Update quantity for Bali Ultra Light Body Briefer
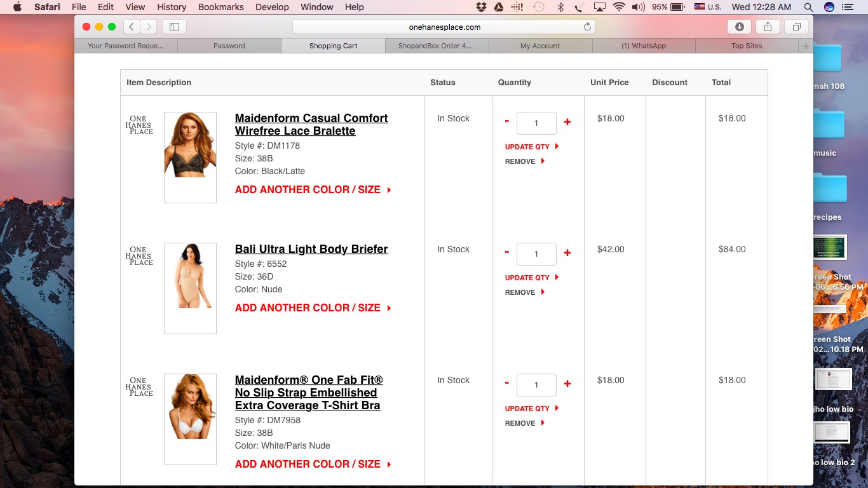The height and width of the screenshot is (488, 868). 532,278
